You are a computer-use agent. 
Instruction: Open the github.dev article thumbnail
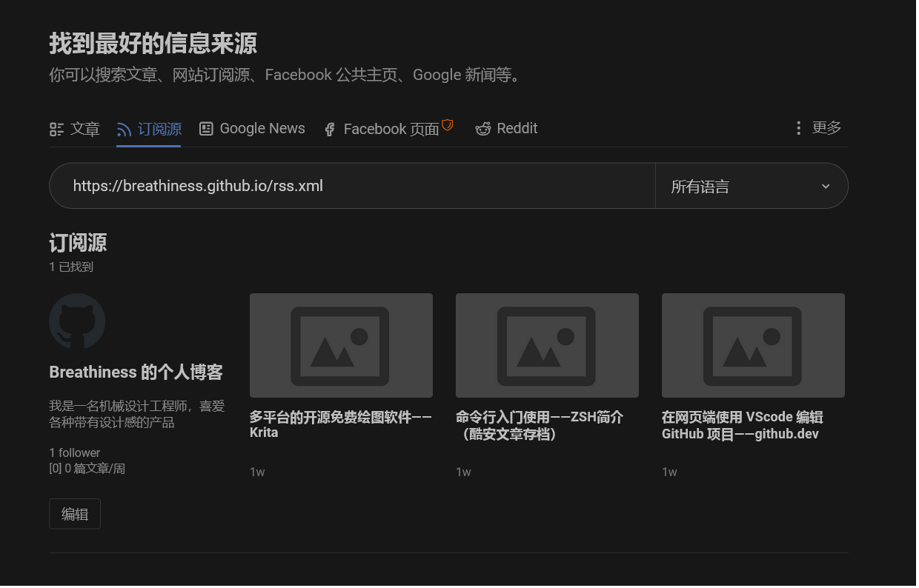(x=753, y=345)
